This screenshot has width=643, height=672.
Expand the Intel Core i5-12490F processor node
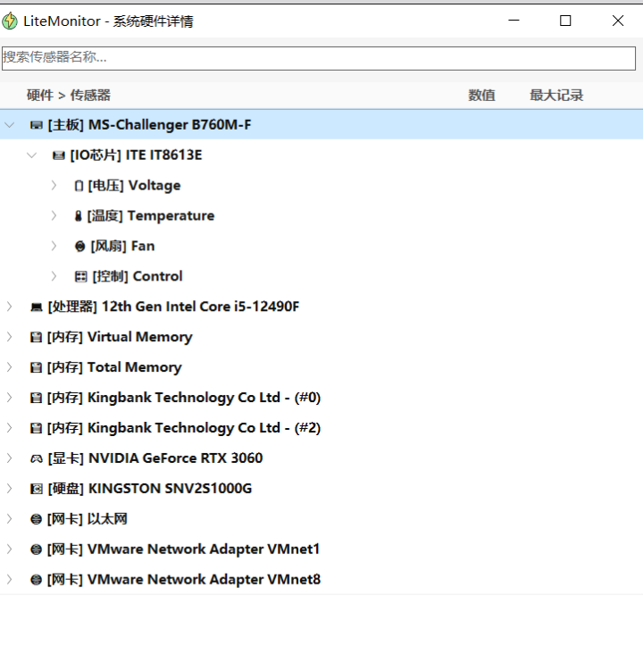tap(10, 307)
